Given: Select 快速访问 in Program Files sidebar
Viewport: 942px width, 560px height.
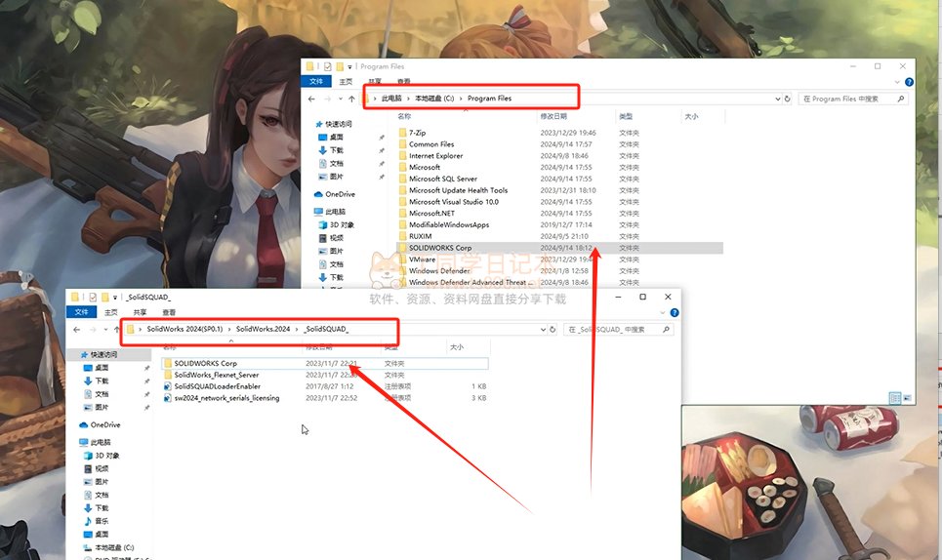Looking at the screenshot, I should [x=338, y=124].
